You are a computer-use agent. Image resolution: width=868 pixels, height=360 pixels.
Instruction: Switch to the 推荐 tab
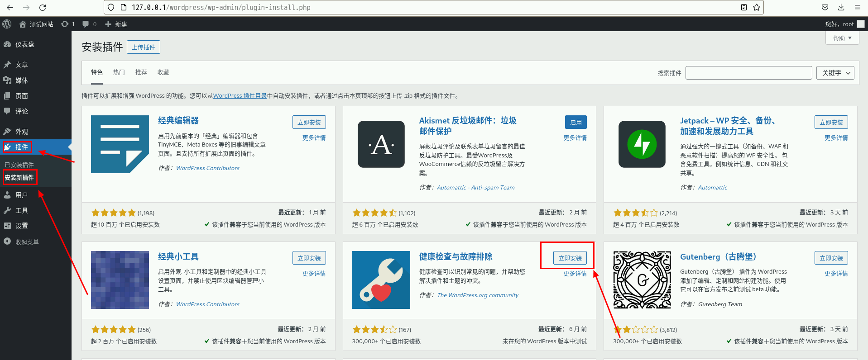pos(141,72)
